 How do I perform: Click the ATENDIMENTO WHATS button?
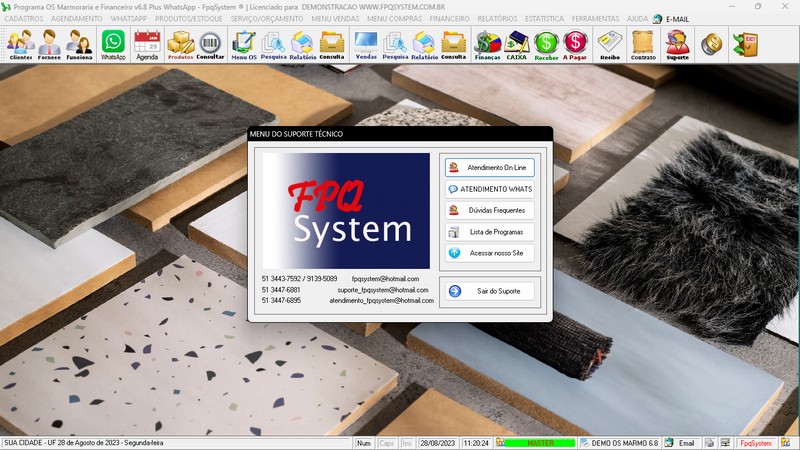tap(490, 189)
